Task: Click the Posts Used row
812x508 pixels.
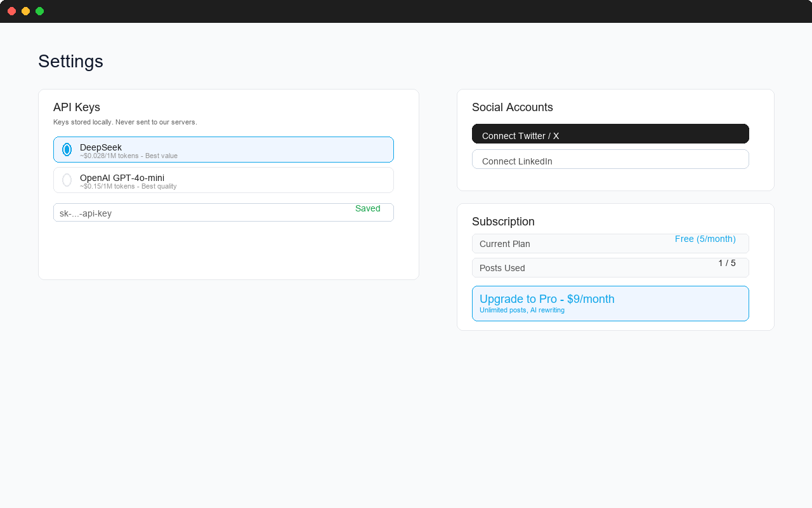Action: 610,268
